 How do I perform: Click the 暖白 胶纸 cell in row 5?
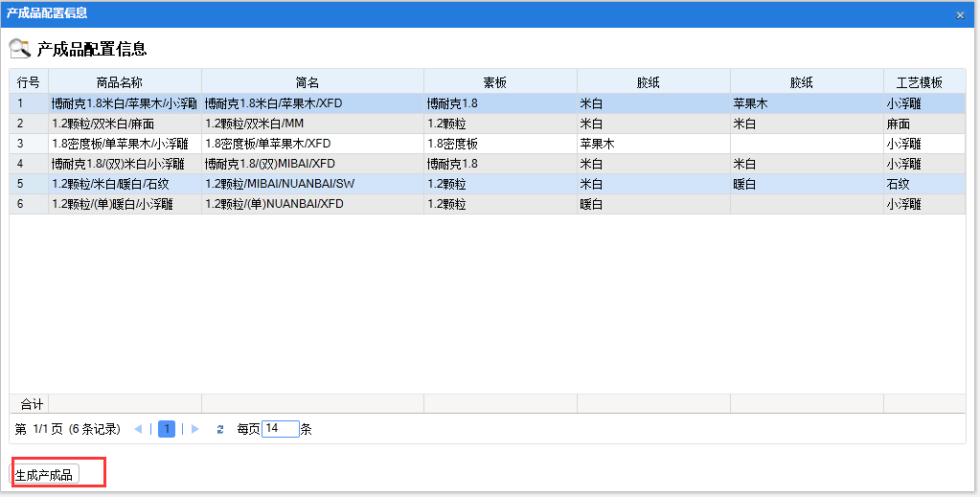point(807,184)
